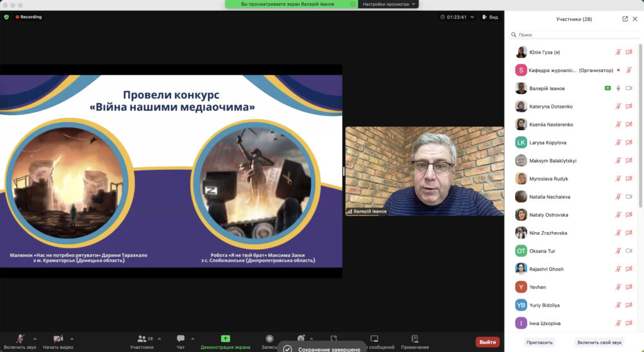Select participant Maksym Balaklytskyi
The width and height of the screenshot is (644, 352).
click(x=574, y=160)
